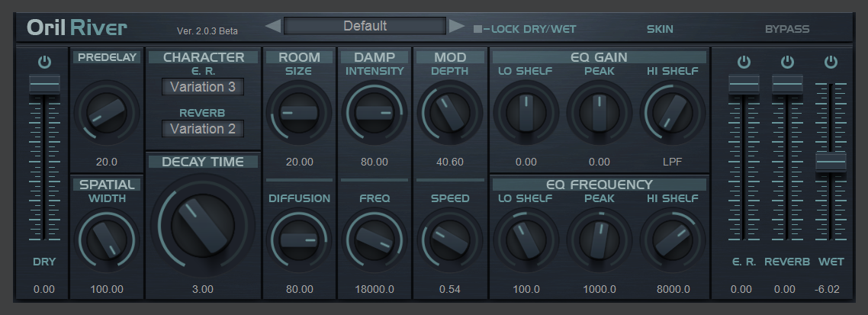This screenshot has height=315, width=868.
Task: Click the Room SIZE knob
Action: pos(299,113)
